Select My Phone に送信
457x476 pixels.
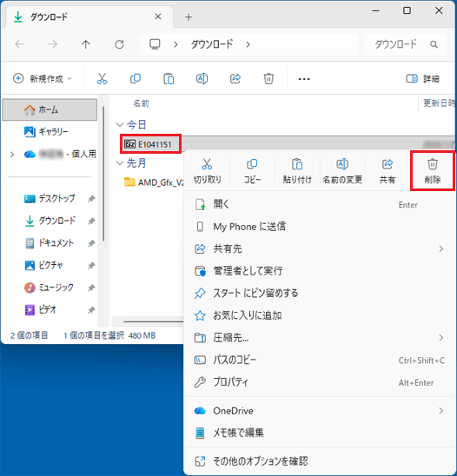point(319,227)
